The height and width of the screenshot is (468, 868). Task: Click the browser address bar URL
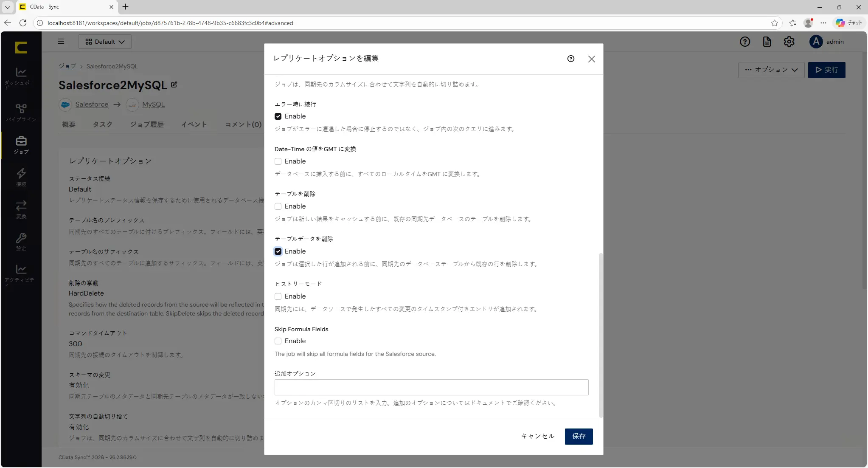pyautogui.click(x=170, y=23)
